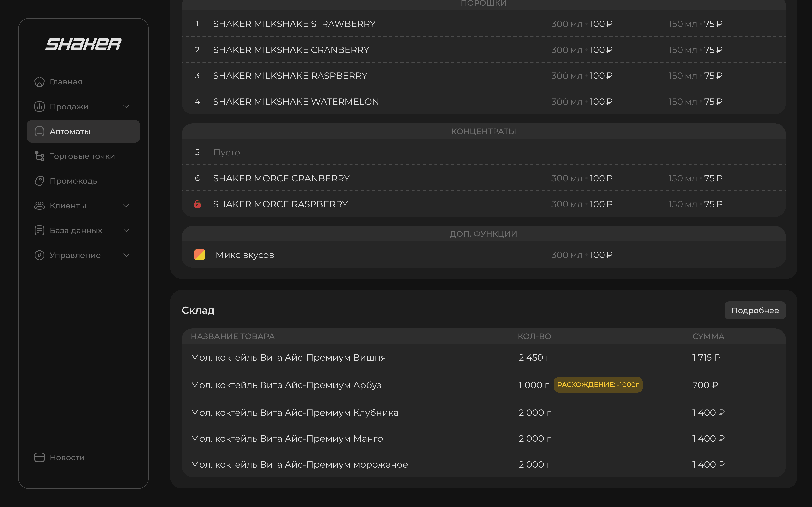Image resolution: width=812 pixels, height=507 pixels.
Task: Click the Управление hexagon icon
Action: coord(39,255)
